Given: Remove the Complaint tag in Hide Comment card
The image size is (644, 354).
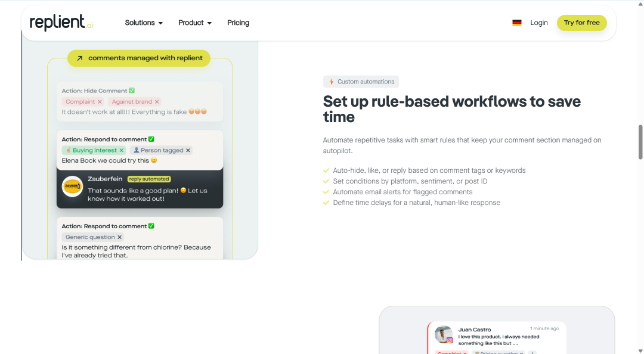Looking at the screenshot, I should (100, 102).
